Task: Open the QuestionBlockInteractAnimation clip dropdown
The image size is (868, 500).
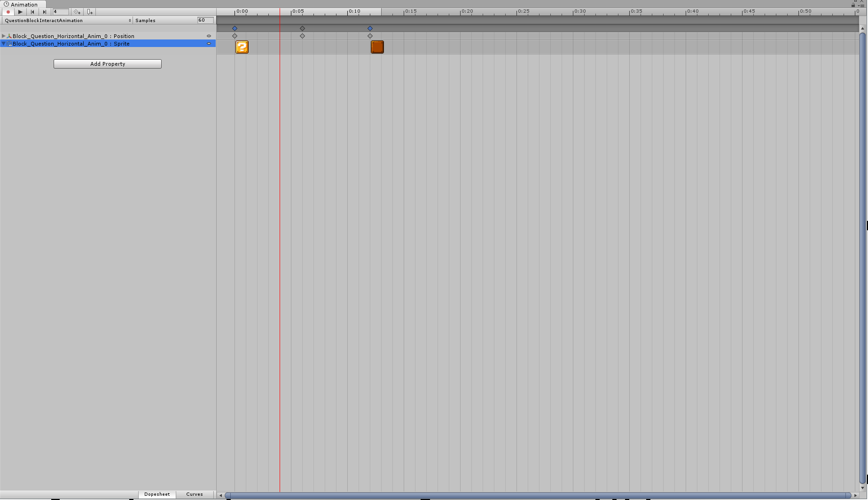Action: click(x=68, y=20)
